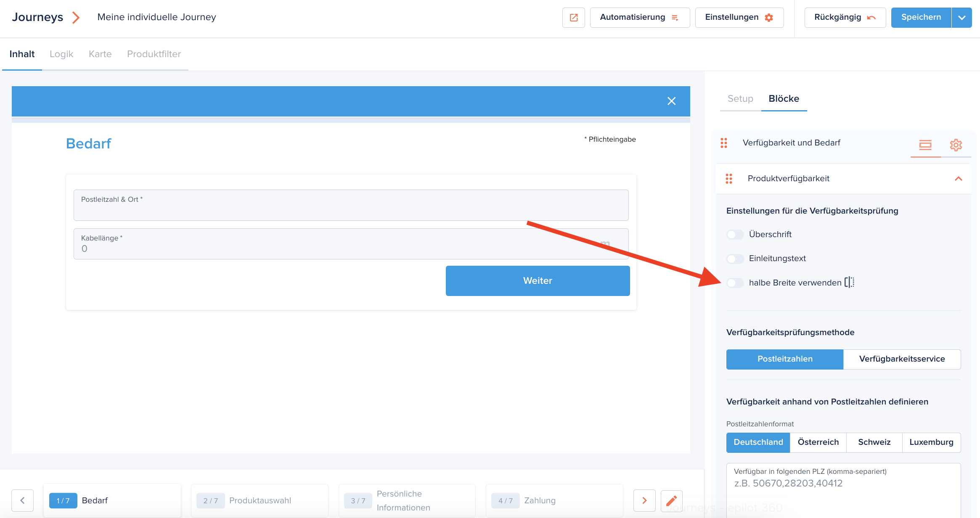Choose Deutschland postal code format
Image resolution: width=980 pixels, height=518 pixels.
pos(758,442)
